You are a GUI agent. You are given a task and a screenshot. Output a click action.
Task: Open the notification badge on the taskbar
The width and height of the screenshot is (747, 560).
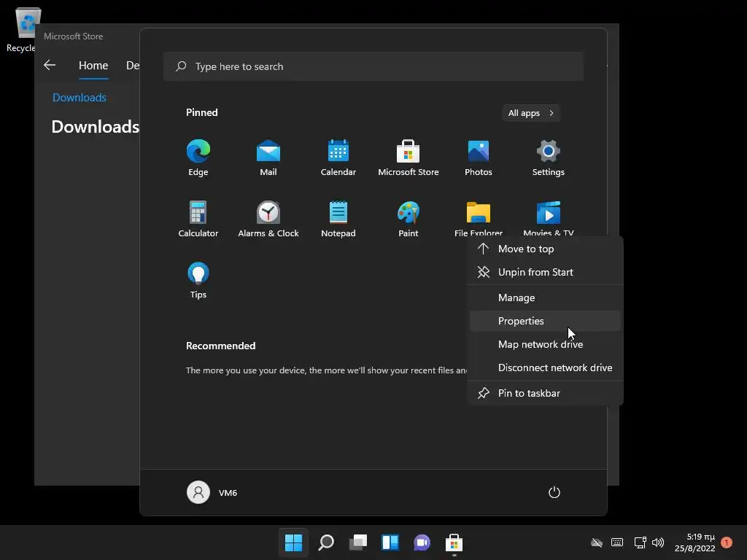(727, 542)
